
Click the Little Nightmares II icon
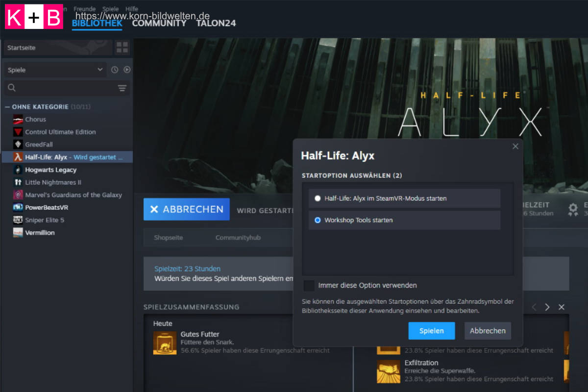(18, 182)
